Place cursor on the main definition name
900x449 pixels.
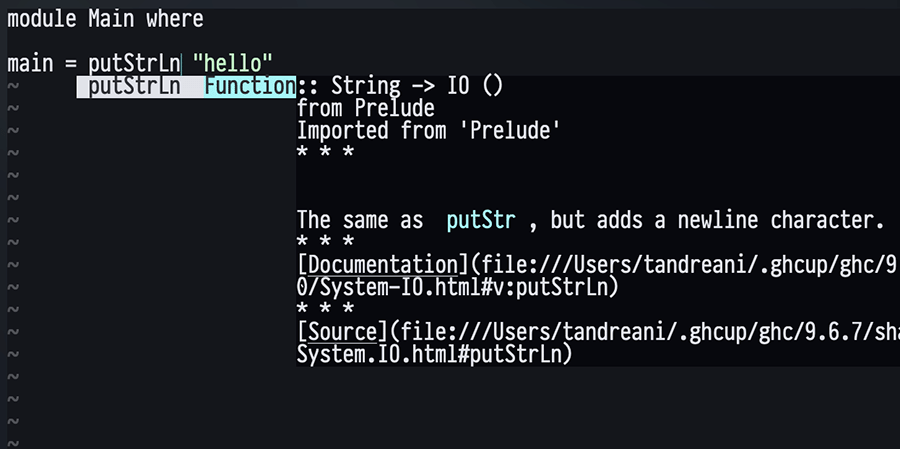tap(29, 63)
